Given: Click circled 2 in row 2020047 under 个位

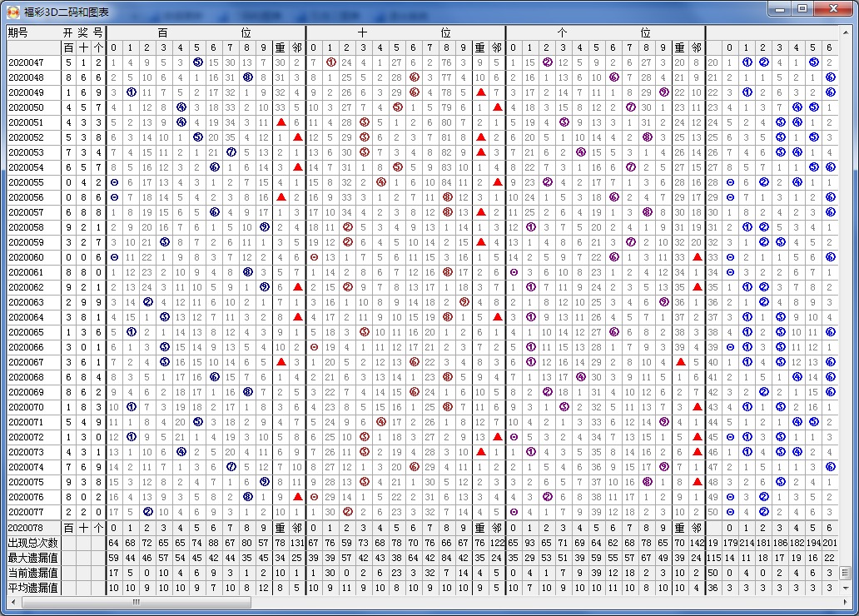Looking at the screenshot, I should click(x=547, y=62).
